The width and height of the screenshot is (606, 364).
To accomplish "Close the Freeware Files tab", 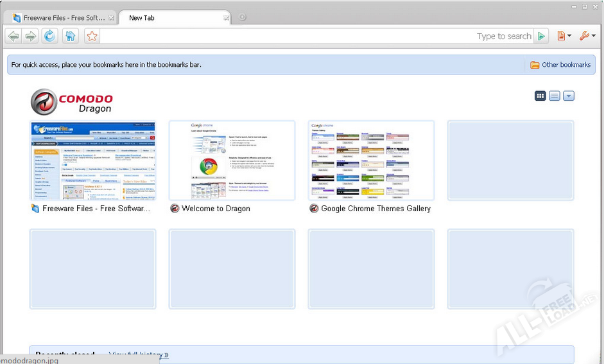I will [111, 18].
